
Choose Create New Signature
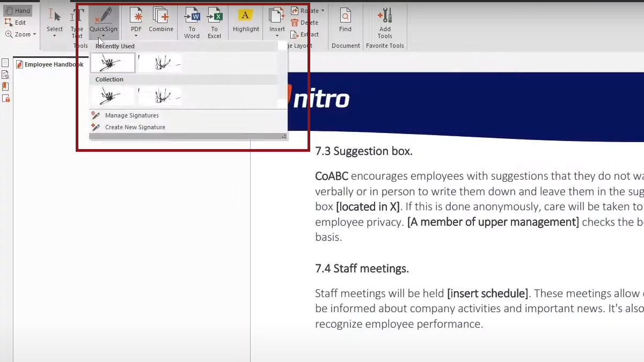point(135,127)
